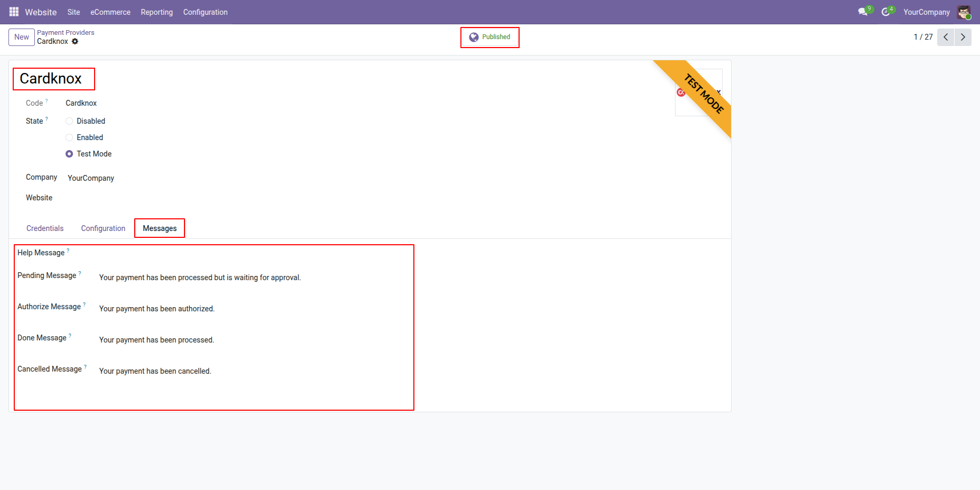Open the Reporting menu
This screenshot has height=490, width=980.
(156, 12)
